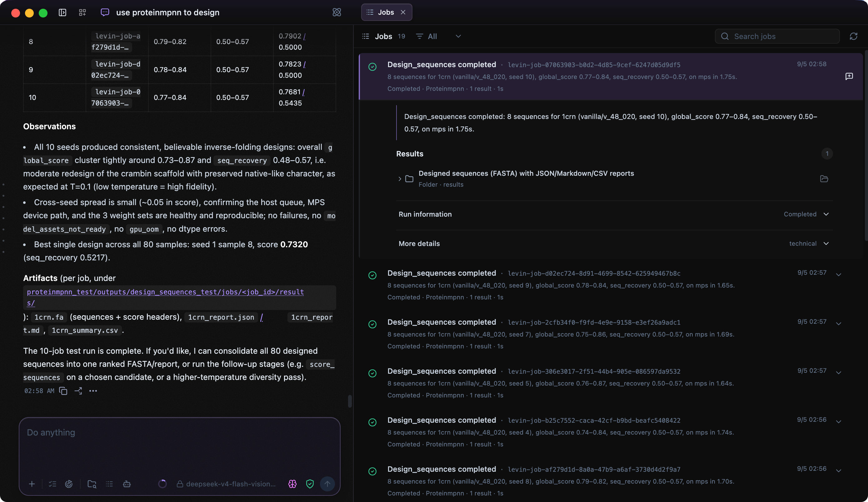
Task: Toggle the sidebar panel icon
Action: [x=62, y=13]
